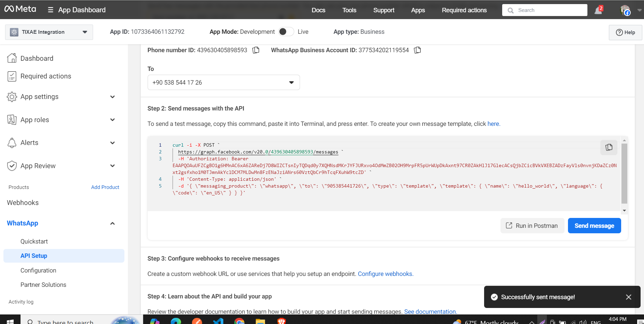The height and width of the screenshot is (324, 644).
Task: Click the Meta logo
Action: point(20,9)
